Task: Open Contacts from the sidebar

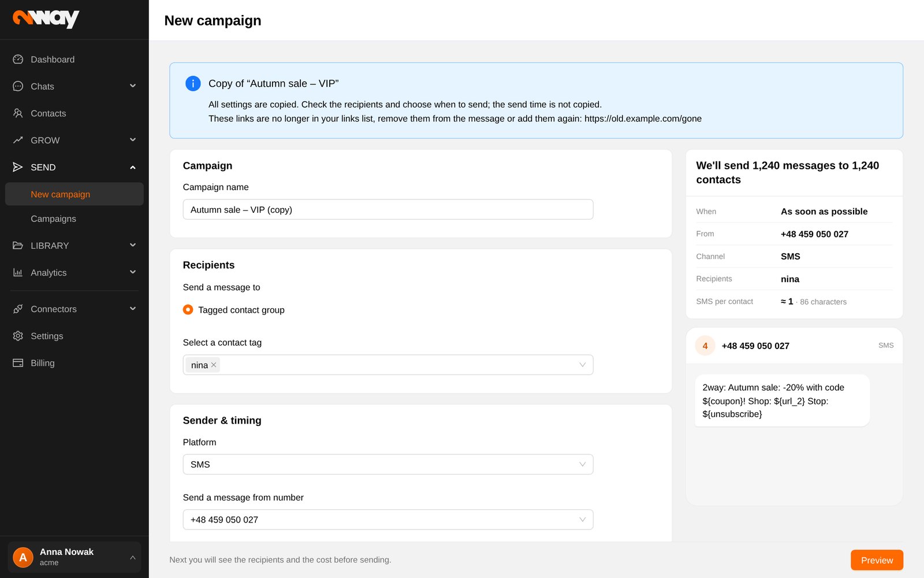Action: pyautogui.click(x=74, y=113)
